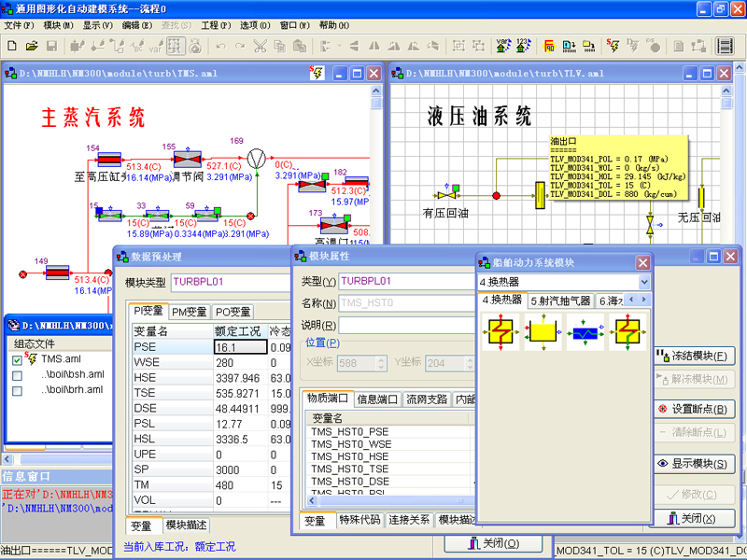Image resolution: width=747 pixels, height=560 pixels.
Task: Click the lightning-bolt run icon in toolbar
Action: click(x=613, y=46)
